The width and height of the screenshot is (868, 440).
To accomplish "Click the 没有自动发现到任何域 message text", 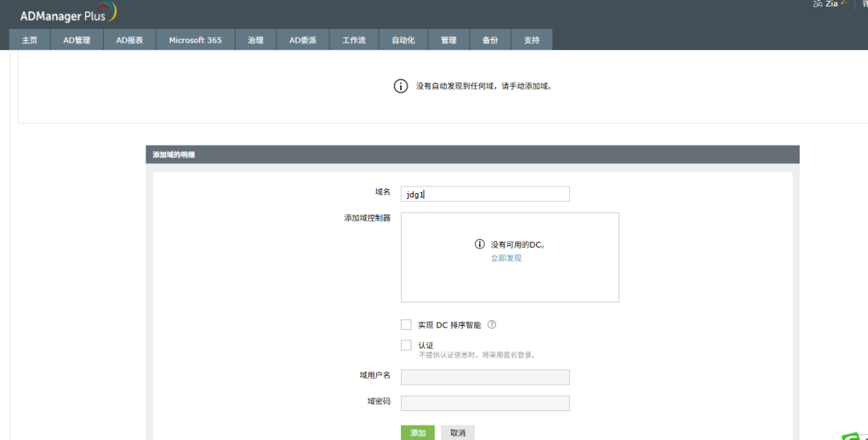I will click(x=485, y=86).
